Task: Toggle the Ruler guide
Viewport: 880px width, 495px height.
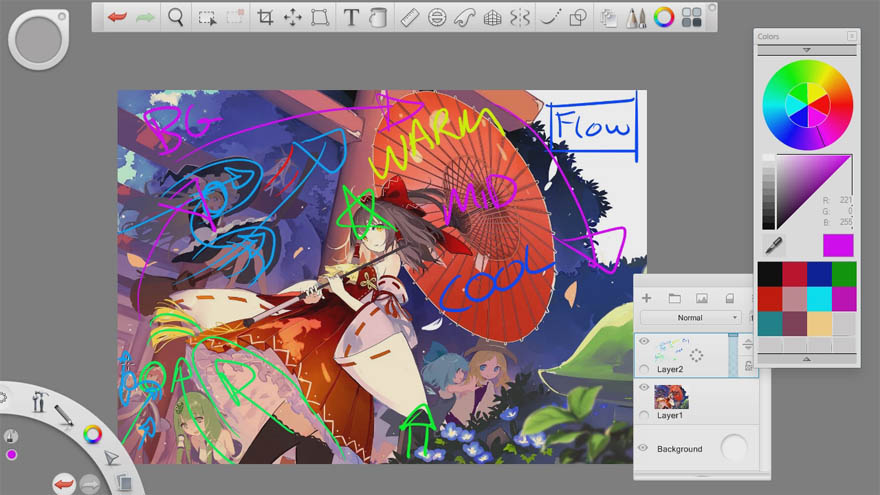Action: [410, 18]
